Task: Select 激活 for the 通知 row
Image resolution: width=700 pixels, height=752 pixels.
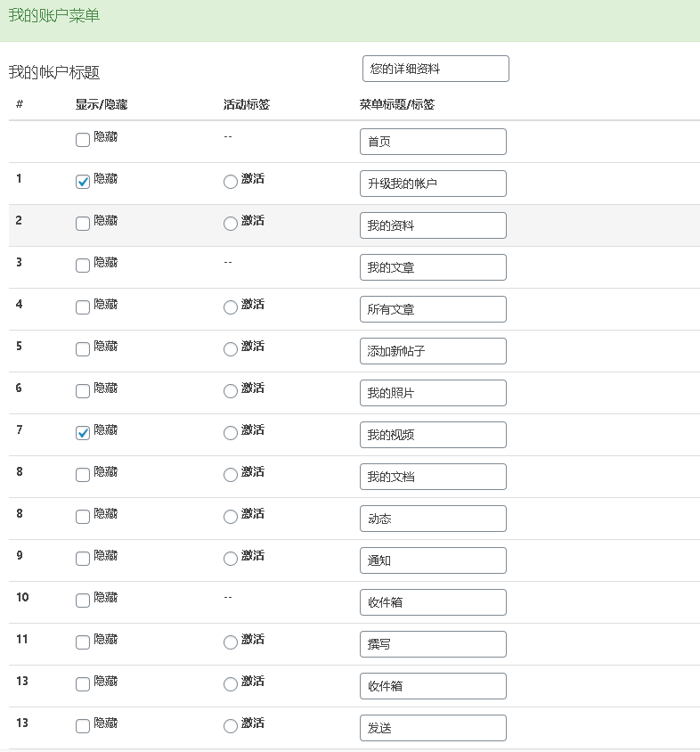Action: [x=230, y=559]
